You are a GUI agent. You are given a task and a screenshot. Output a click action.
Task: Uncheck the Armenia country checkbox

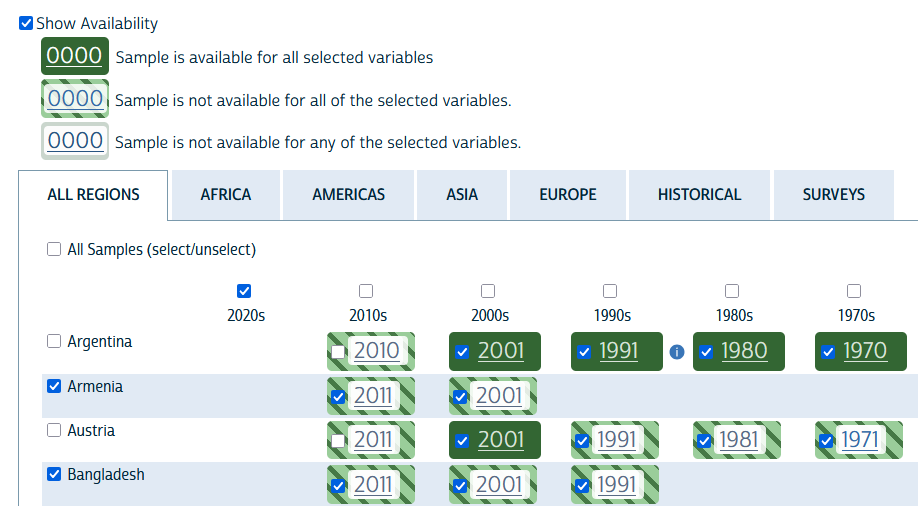[54, 386]
